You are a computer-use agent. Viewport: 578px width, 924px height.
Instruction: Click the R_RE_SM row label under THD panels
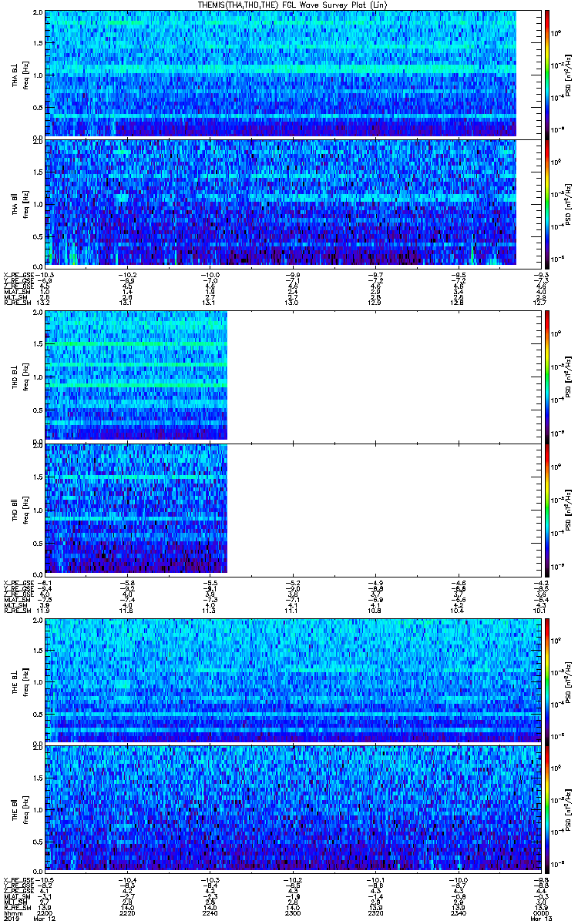click(x=16, y=609)
